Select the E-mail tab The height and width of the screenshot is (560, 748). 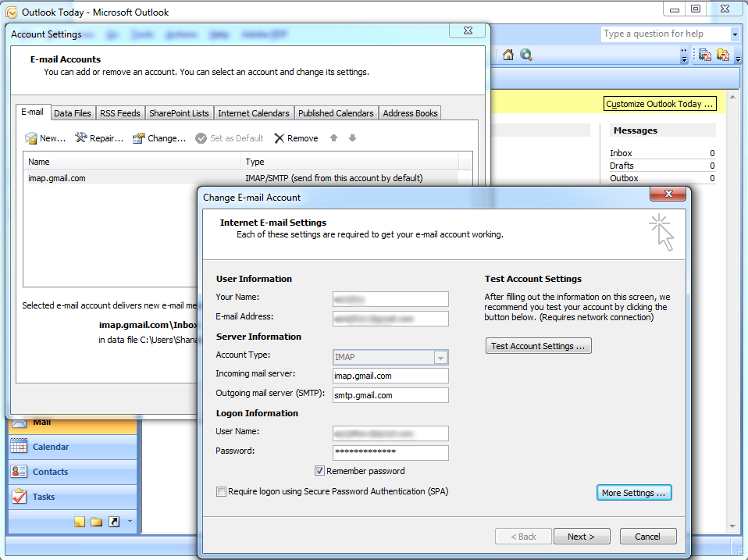click(x=33, y=112)
